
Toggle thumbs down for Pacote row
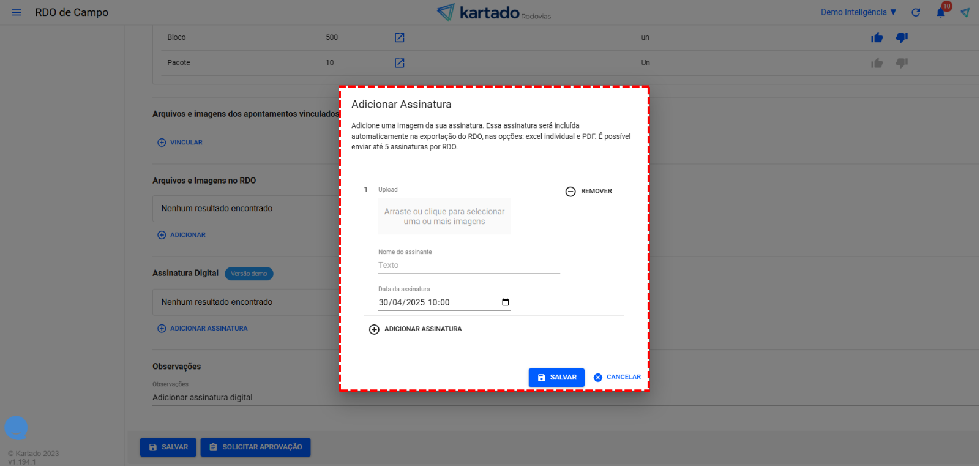click(x=902, y=63)
